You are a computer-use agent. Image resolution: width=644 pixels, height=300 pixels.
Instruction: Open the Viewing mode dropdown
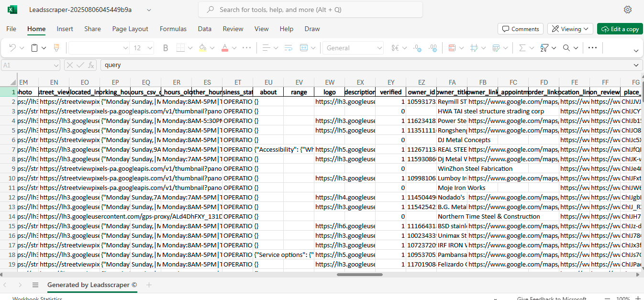tap(570, 29)
